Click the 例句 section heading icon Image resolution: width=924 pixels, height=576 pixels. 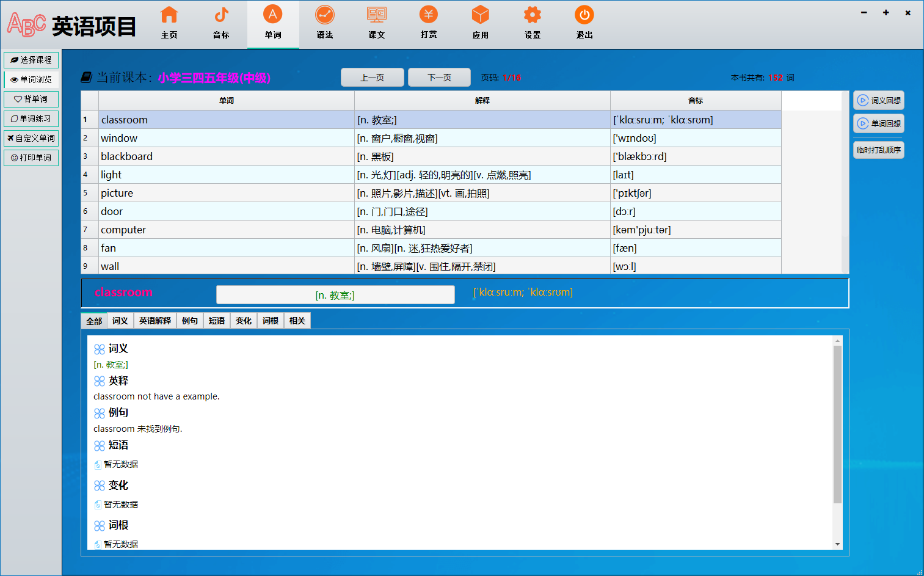(x=100, y=414)
